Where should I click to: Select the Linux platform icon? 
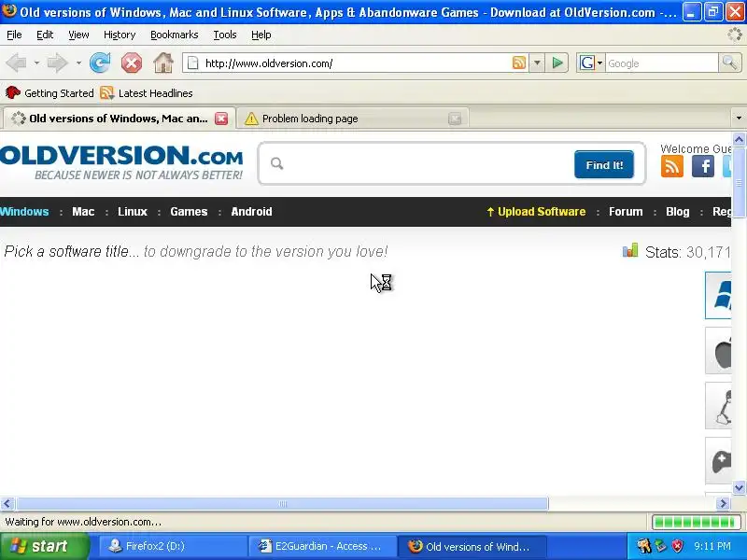(718, 405)
